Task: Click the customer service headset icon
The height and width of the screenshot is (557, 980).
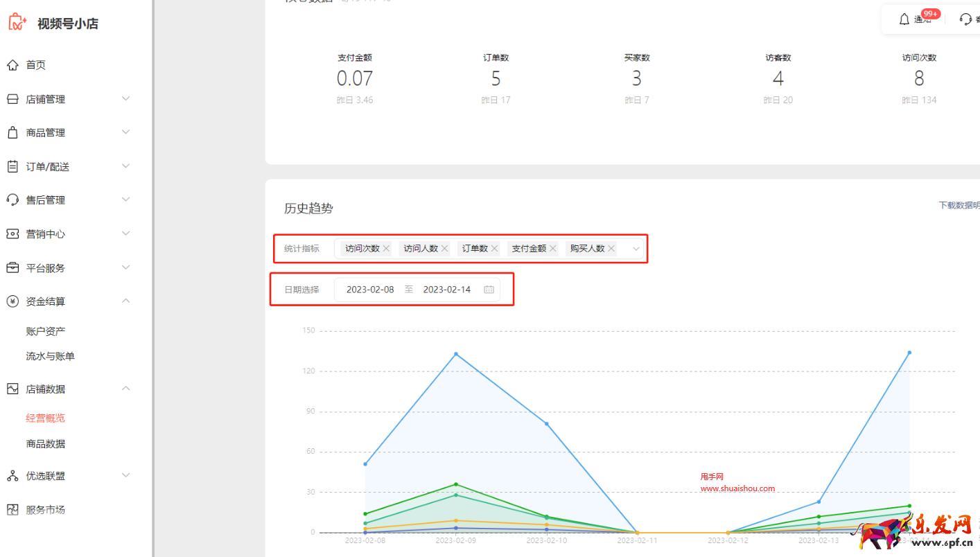Action: [x=965, y=19]
